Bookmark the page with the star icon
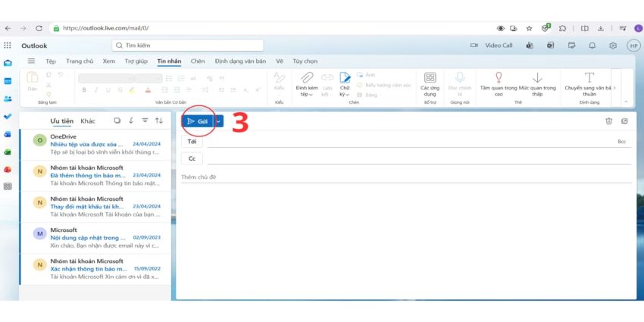The image size is (644, 322). tap(530, 28)
